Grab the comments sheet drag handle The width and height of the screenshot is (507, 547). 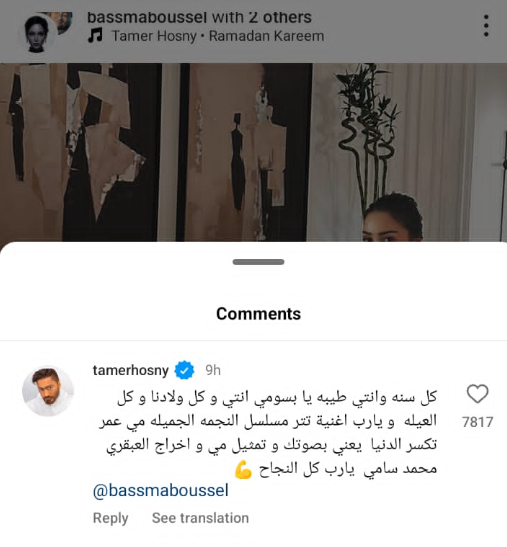(259, 262)
